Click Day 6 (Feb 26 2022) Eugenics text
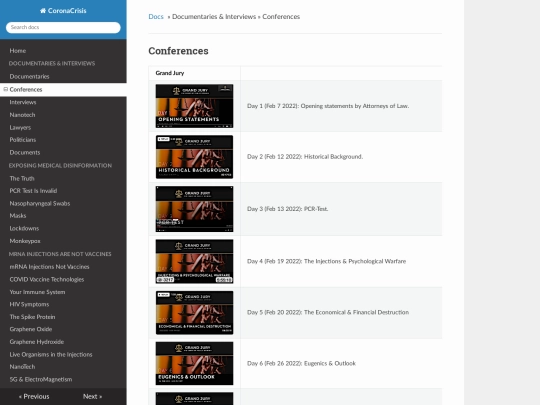The width and height of the screenshot is (540, 405). (301, 363)
